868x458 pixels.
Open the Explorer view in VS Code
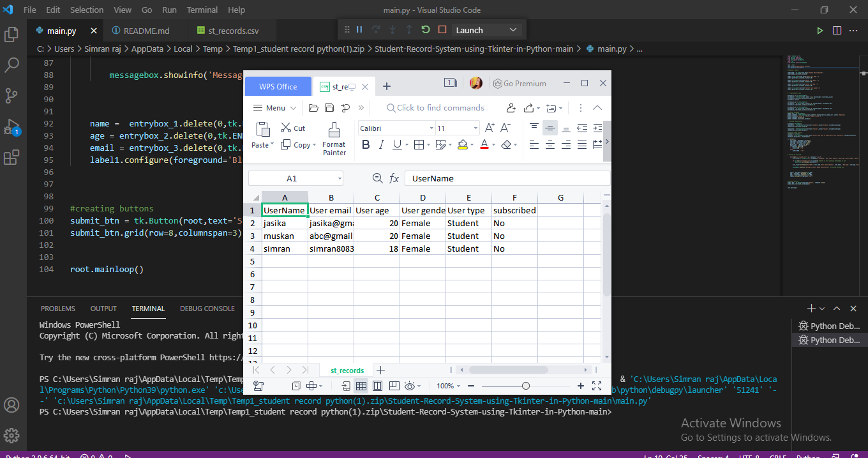coord(11,34)
